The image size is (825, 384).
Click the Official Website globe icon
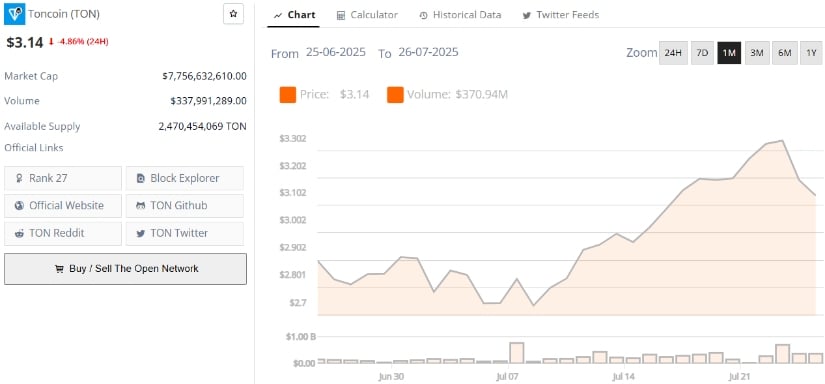[x=19, y=206]
